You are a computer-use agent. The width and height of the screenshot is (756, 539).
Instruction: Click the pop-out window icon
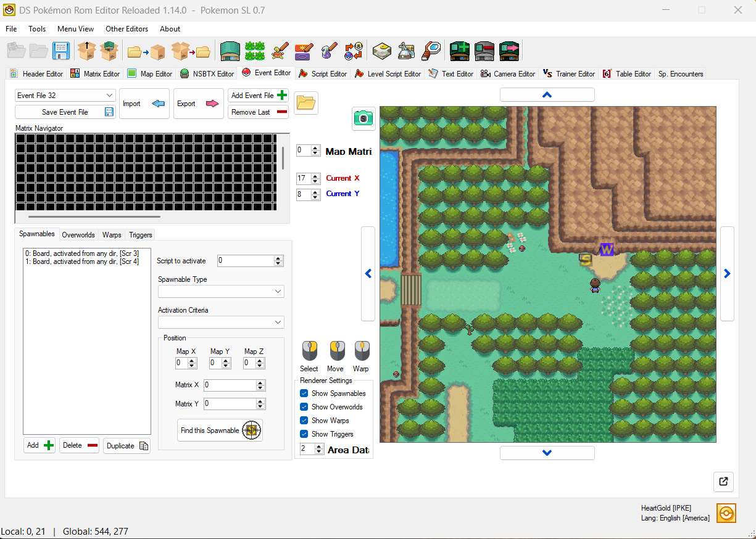[x=723, y=482]
